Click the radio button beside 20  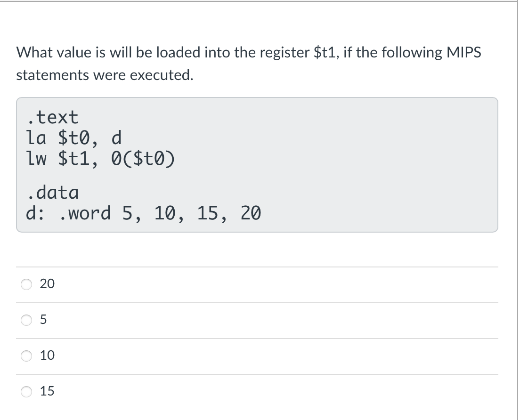tap(26, 284)
